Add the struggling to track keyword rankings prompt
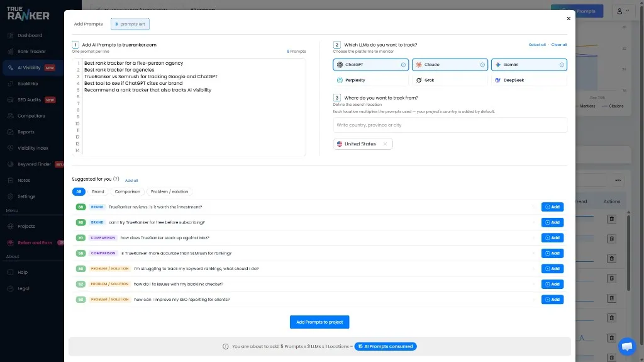The width and height of the screenshot is (644, 362). (x=552, y=269)
